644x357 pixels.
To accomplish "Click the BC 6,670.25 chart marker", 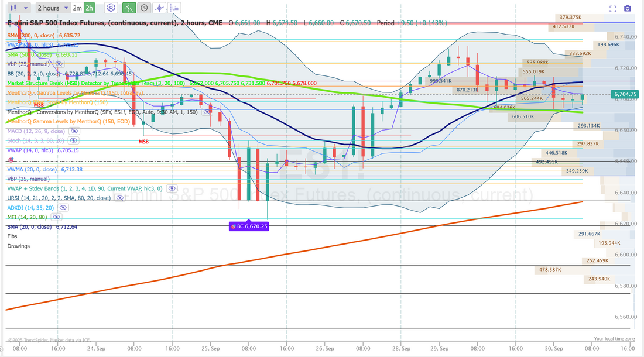I will (248, 226).
